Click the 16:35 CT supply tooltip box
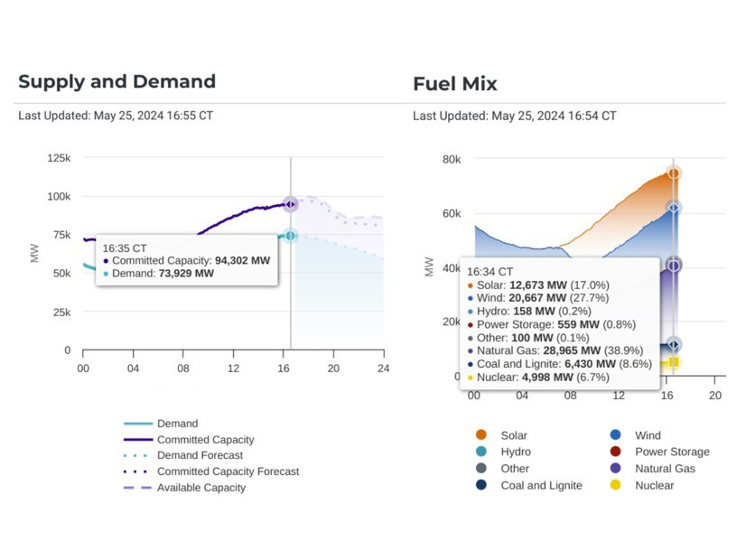This screenshot has width=746, height=560. pos(186,260)
